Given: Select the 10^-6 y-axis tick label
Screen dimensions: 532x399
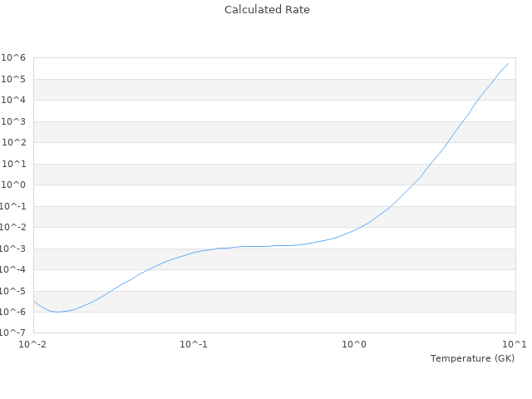Looking at the screenshot, I should click(x=13, y=313).
